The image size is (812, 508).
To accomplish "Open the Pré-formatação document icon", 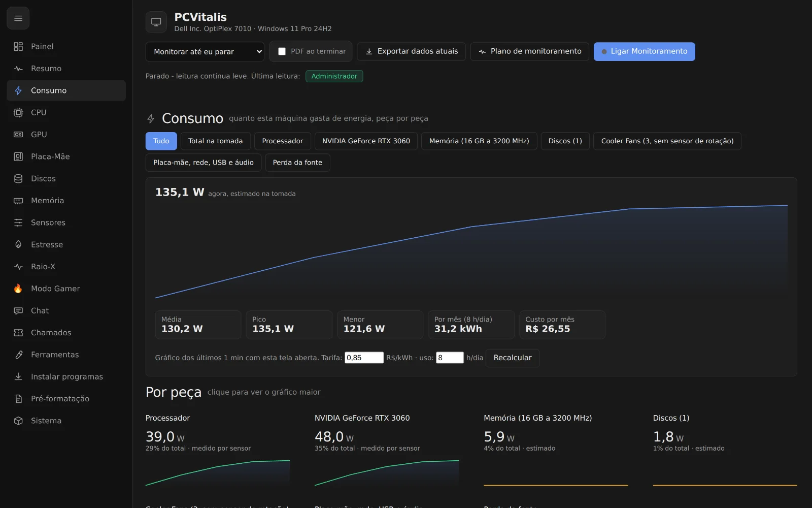I will 18,399.
